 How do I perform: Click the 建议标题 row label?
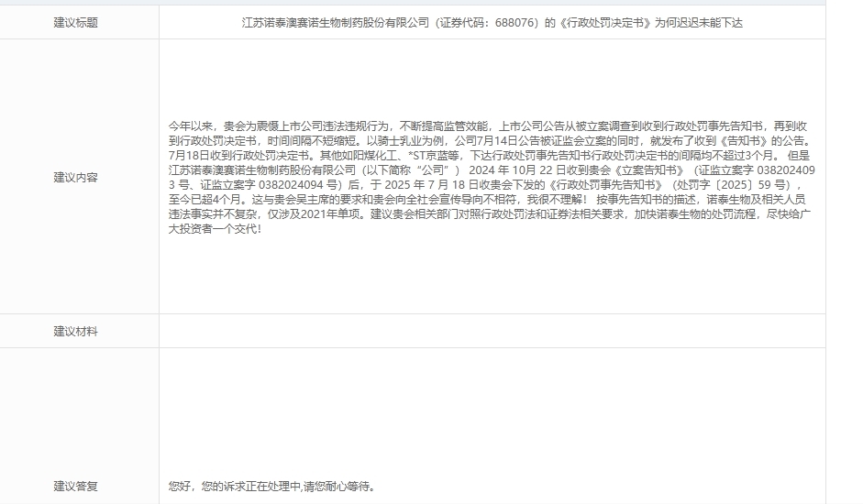pyautogui.click(x=75, y=23)
